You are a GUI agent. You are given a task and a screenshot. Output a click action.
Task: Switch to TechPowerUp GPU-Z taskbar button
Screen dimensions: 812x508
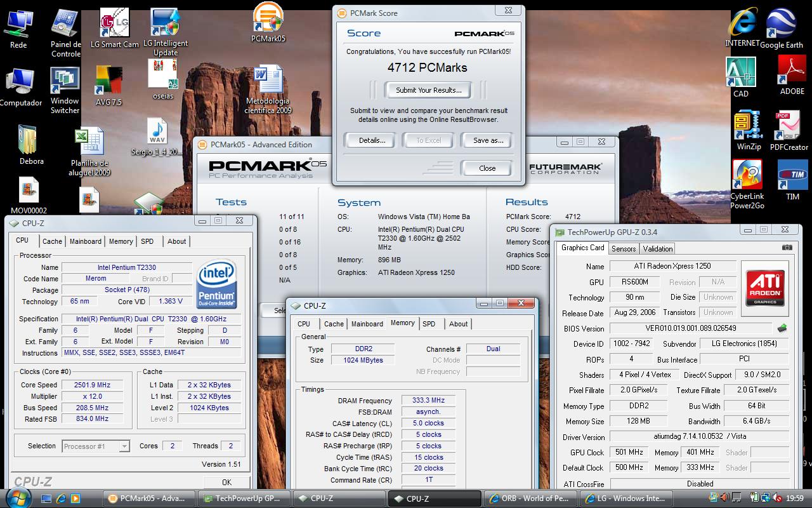point(244,498)
